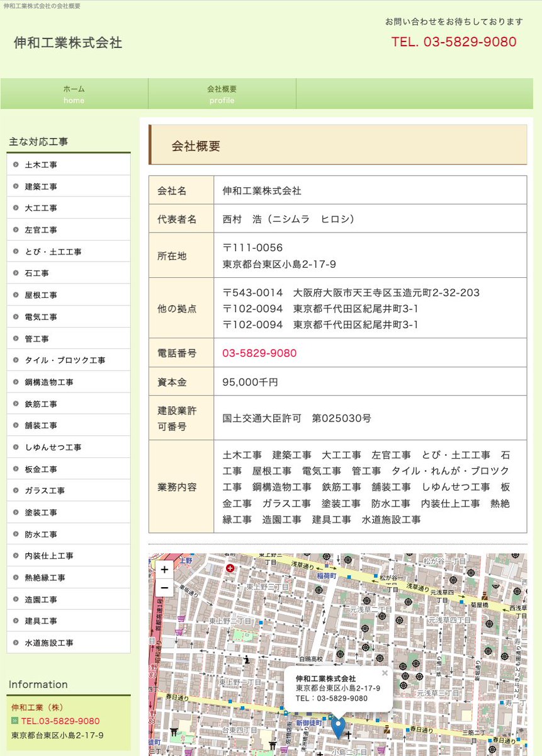Click the Osaka 〒543-0014 address line

pos(351,292)
